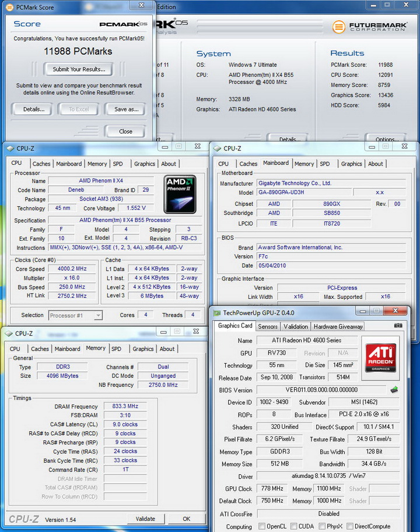Screen dimensions: 420x532
Task: Open Graphics tab in Mainboard CPU-Z window
Action: [x=352, y=164]
